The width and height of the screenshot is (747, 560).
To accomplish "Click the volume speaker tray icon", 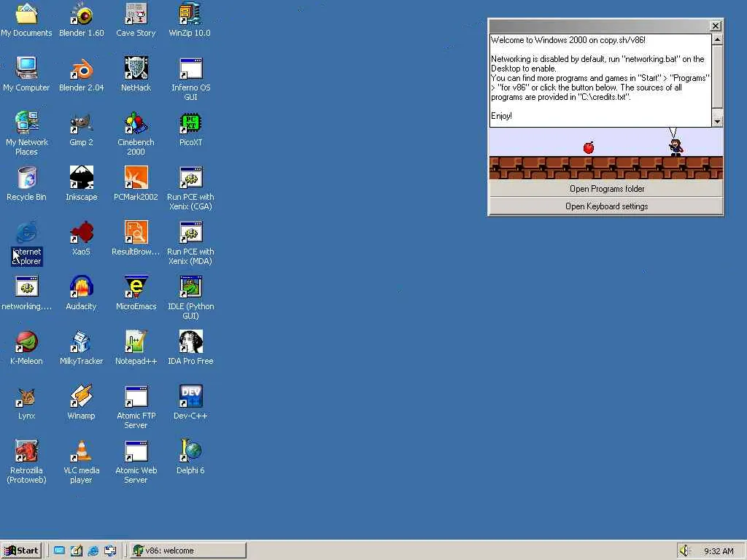I will click(684, 551).
